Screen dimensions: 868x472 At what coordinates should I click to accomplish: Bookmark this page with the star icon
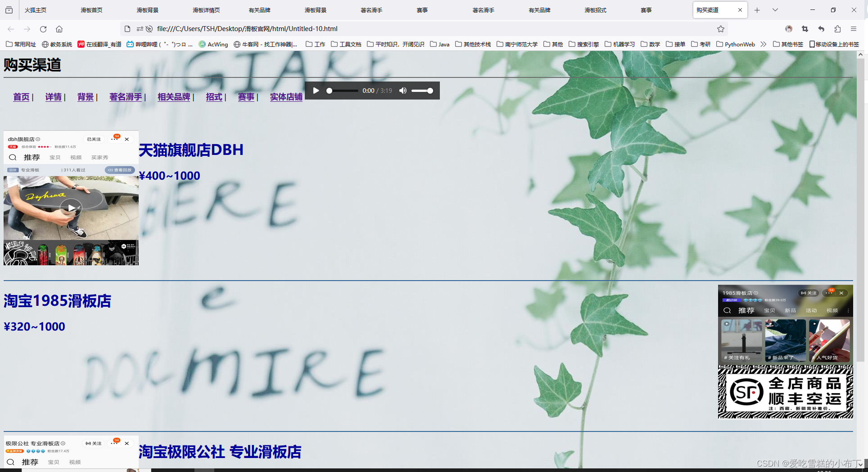pyautogui.click(x=721, y=29)
